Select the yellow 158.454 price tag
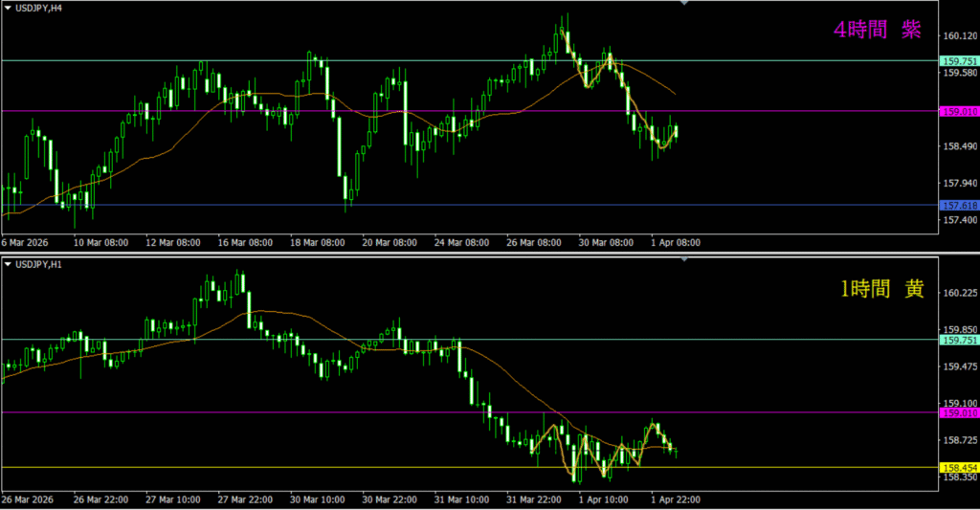The width and height of the screenshot is (980, 510). (959, 467)
